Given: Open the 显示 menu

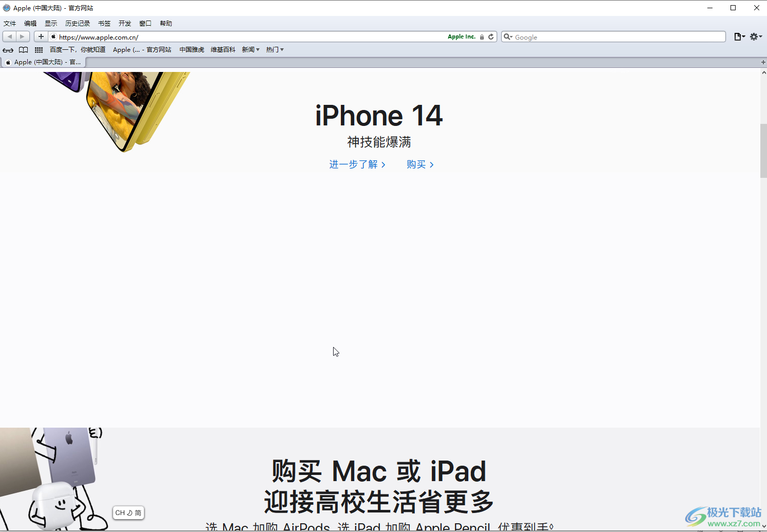Looking at the screenshot, I should pyautogui.click(x=51, y=24).
